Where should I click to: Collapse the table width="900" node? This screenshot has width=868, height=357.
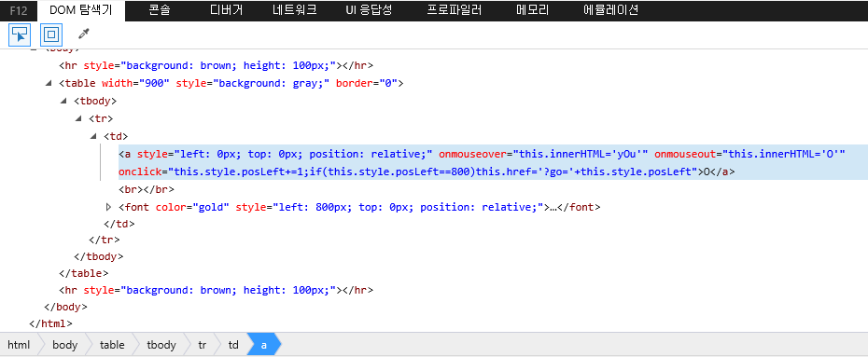[49, 84]
